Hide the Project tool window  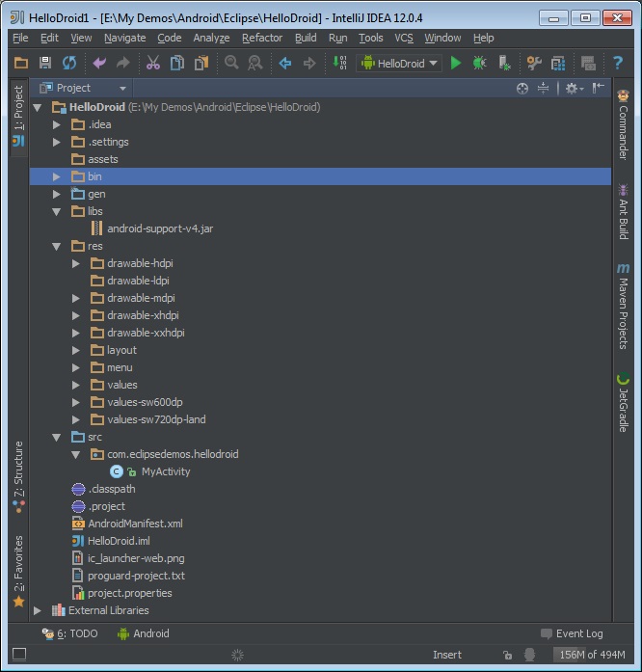(x=598, y=88)
